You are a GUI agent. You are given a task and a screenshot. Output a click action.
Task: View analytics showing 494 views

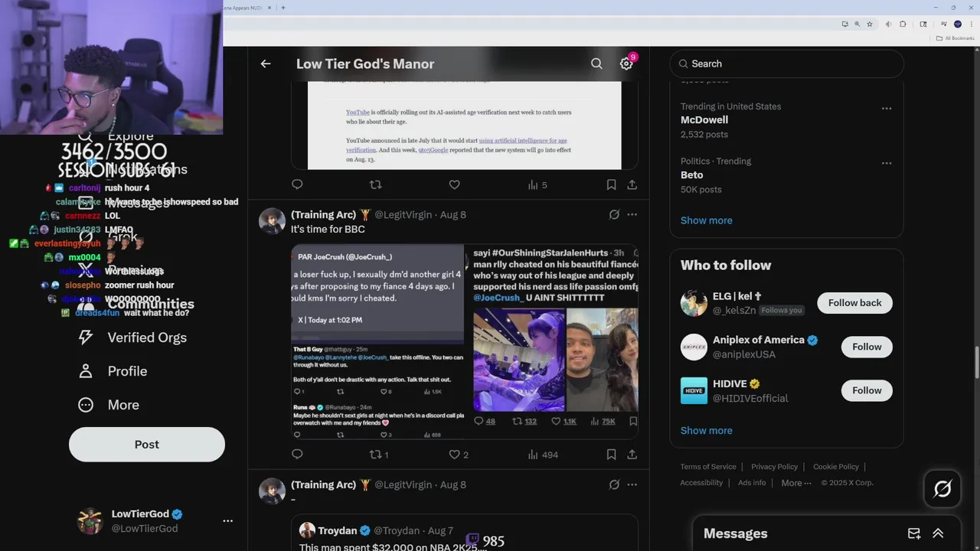pos(543,455)
